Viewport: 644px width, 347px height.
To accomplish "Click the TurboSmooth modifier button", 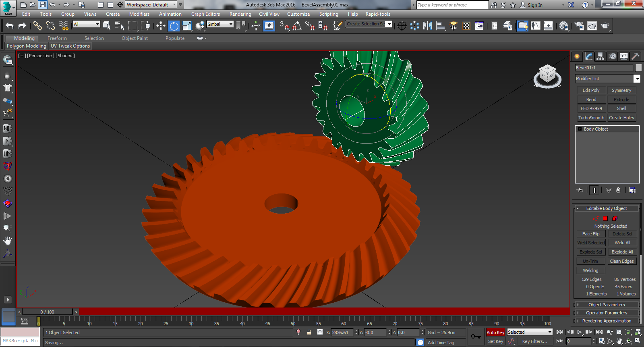I will tap(591, 118).
